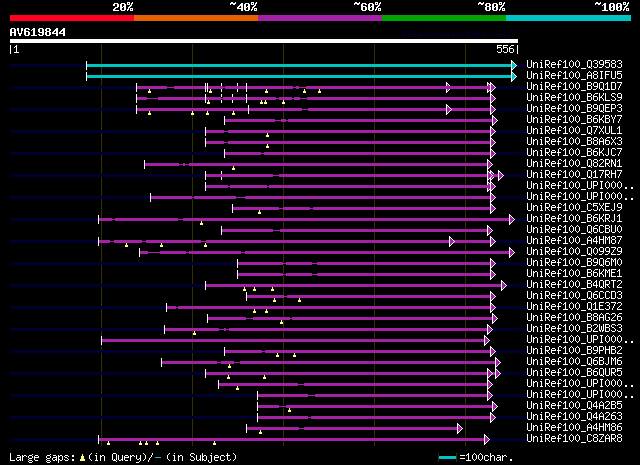Click the cyan ~100% identity legend segment

pos(569,18)
